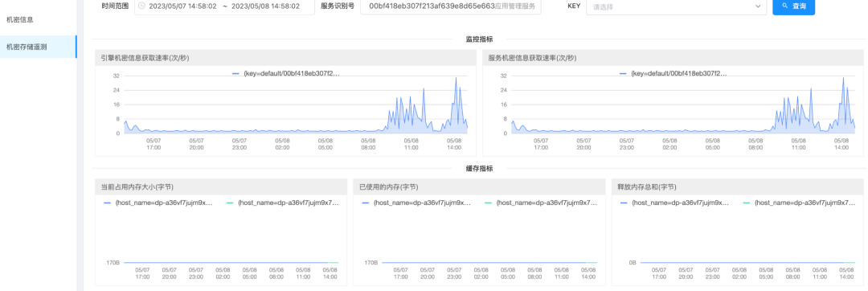Viewport: 868px width, 291px height.
Task: Set end time 2023/05/08 14:58:02
Action: [265, 6]
